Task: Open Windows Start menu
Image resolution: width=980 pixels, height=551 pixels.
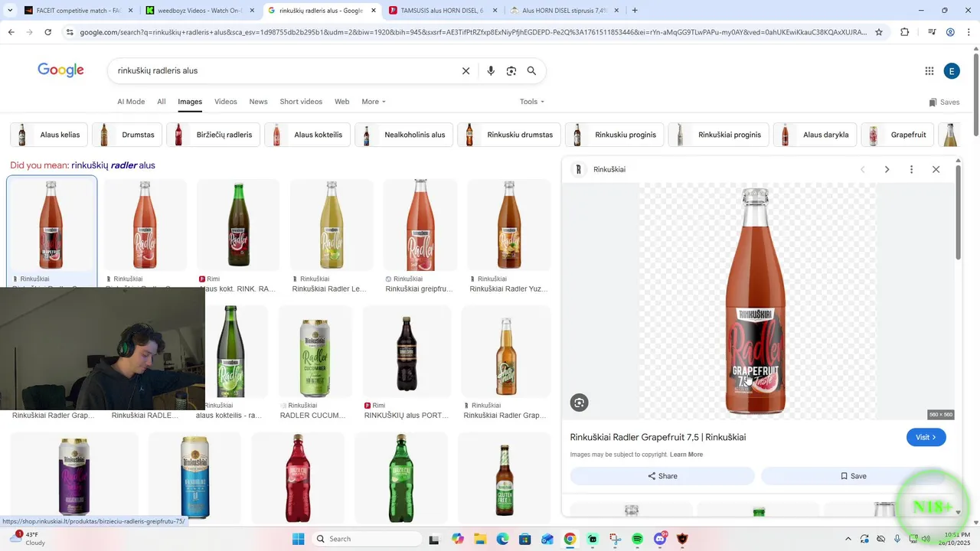Action: (299, 539)
